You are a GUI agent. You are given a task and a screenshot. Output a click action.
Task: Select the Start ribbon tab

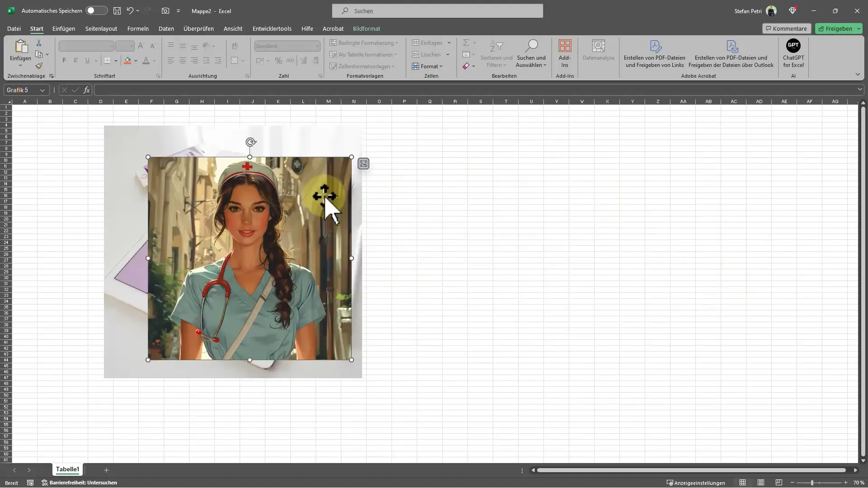(36, 28)
